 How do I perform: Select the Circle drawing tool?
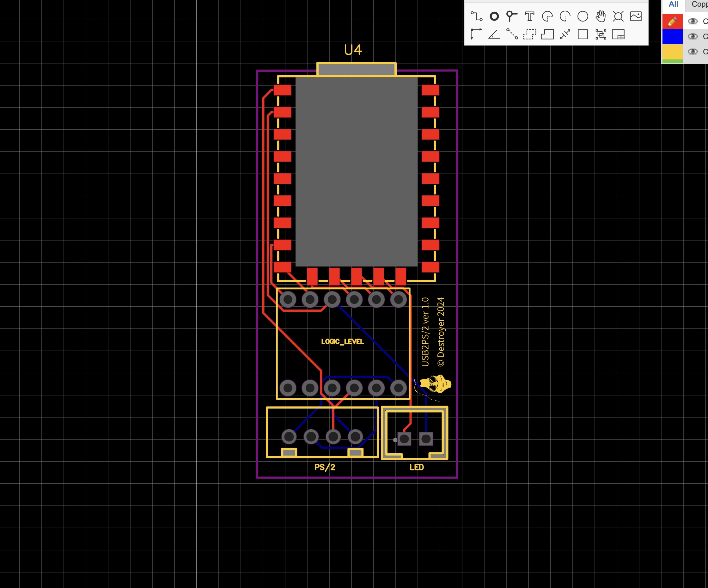(583, 16)
